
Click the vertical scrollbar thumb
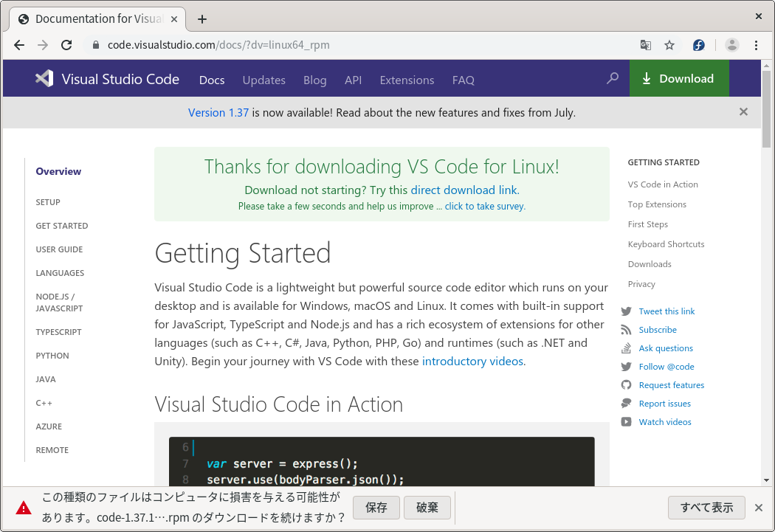766,109
